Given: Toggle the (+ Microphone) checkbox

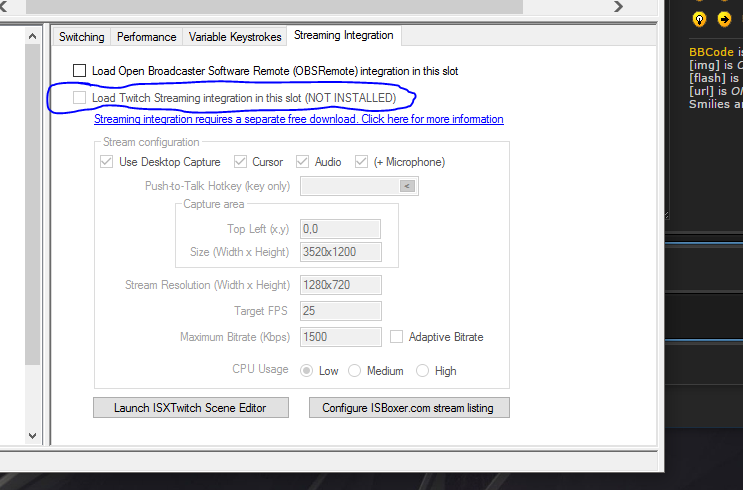Looking at the screenshot, I should tap(361, 162).
